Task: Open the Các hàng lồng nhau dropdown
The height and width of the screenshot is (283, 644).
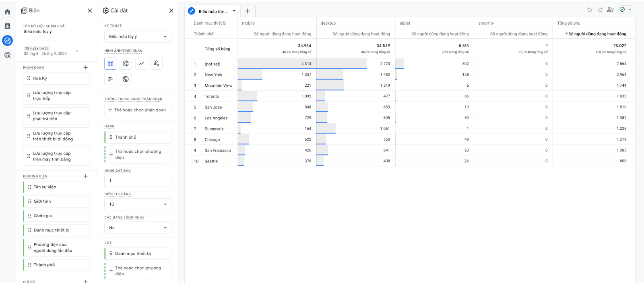Action: pos(138,228)
